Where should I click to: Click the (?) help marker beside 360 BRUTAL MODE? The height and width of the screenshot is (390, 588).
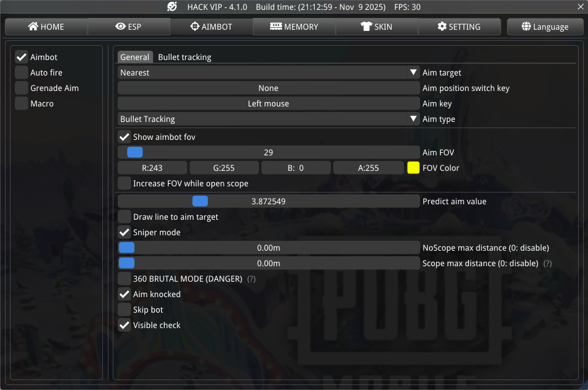251,279
